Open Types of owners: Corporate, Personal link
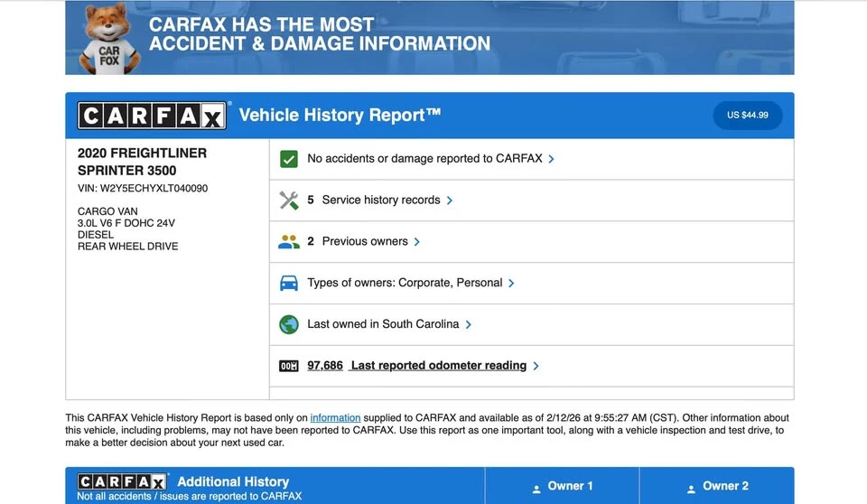 [x=405, y=283]
